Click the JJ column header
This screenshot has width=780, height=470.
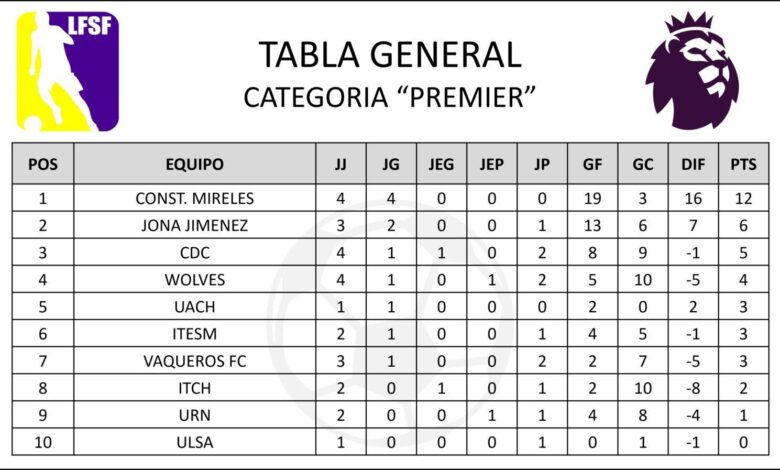(340, 165)
